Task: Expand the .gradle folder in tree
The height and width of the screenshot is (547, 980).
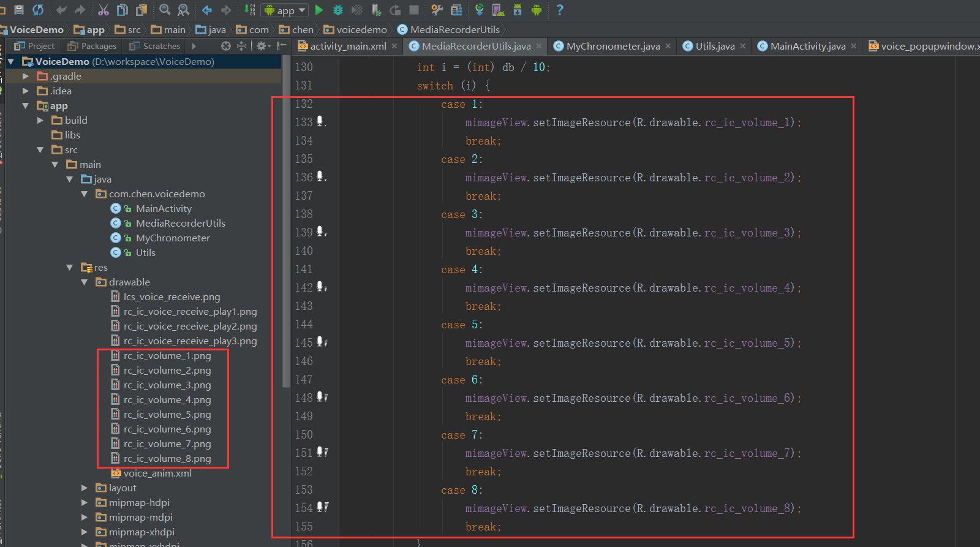Action: click(x=26, y=76)
